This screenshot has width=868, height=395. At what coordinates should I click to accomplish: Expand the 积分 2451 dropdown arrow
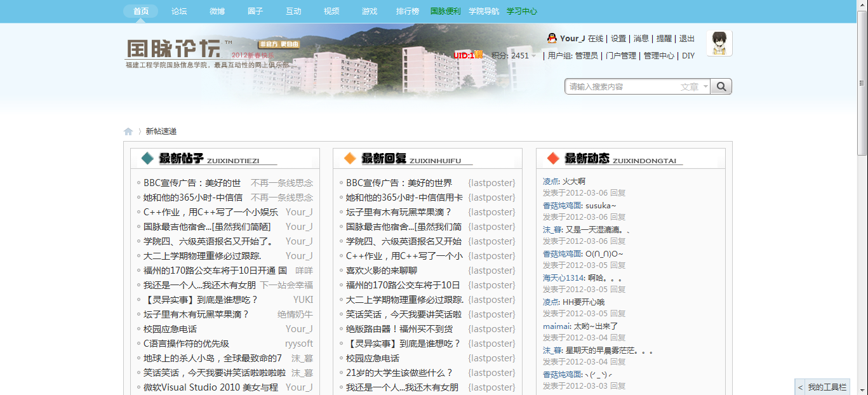pyautogui.click(x=534, y=56)
